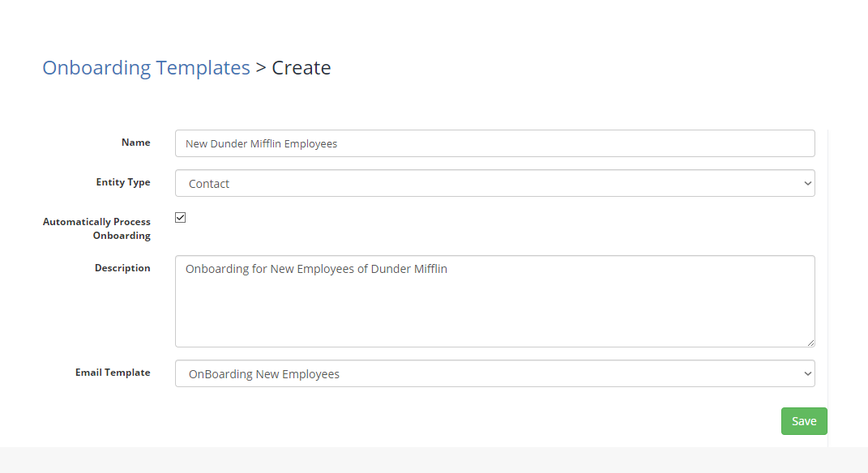
Task: Open the Onboarding Templates breadcrumb link
Action: click(146, 68)
